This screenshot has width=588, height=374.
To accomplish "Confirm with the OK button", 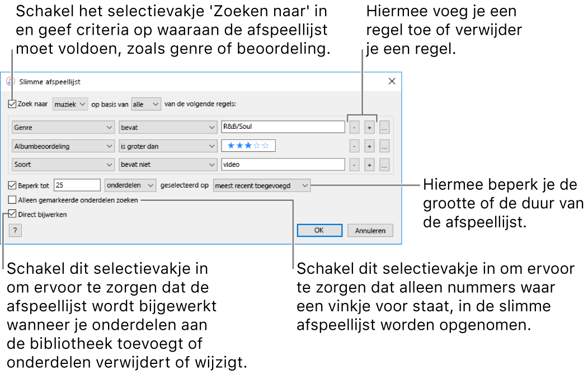I will click(319, 230).
